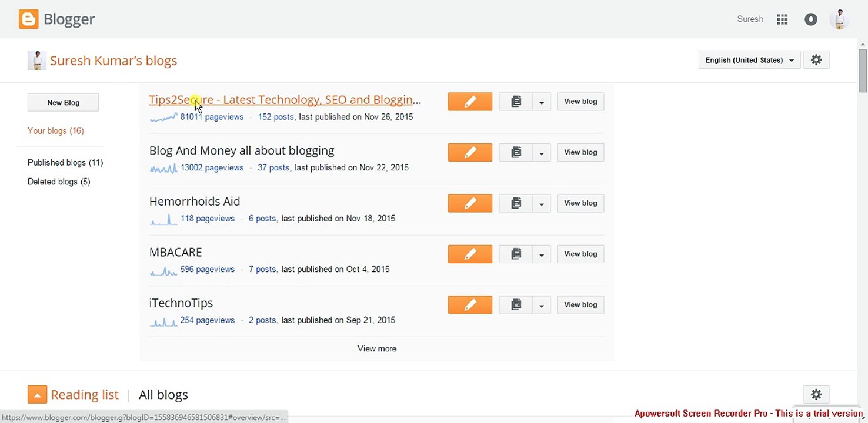Switch to All blogs tab
The image size is (868, 423).
[x=163, y=395]
